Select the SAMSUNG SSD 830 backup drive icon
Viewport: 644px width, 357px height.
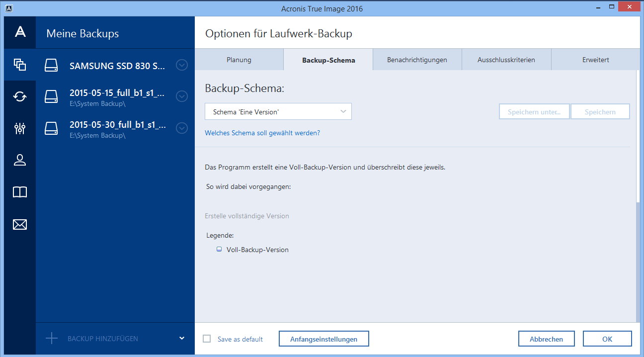click(x=51, y=65)
